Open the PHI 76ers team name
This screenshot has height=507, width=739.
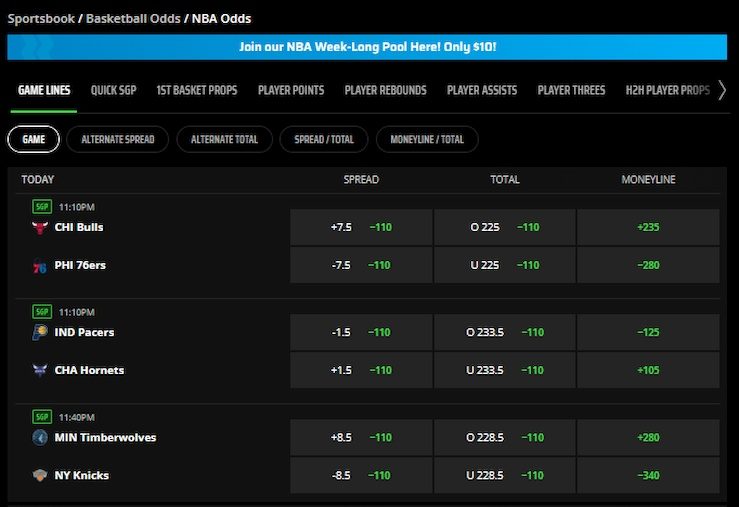tap(80, 265)
